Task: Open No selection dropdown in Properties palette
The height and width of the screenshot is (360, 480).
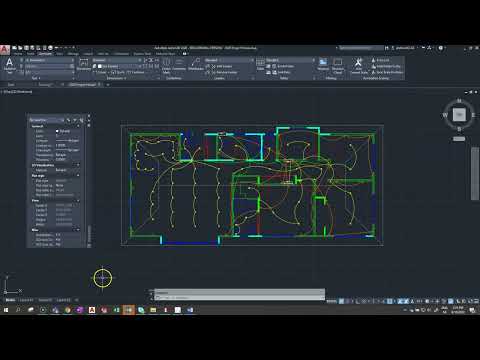Action: (47, 120)
